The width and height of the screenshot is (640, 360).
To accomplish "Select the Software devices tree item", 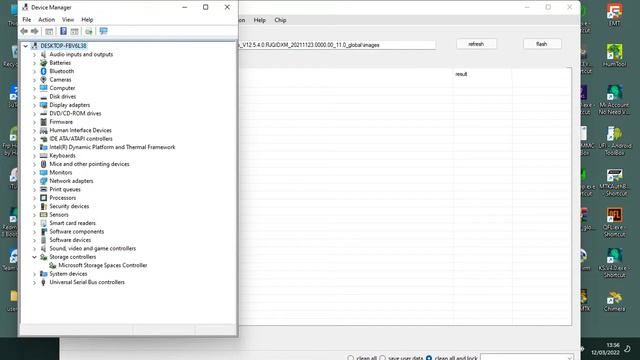I will pyautogui.click(x=70, y=240).
